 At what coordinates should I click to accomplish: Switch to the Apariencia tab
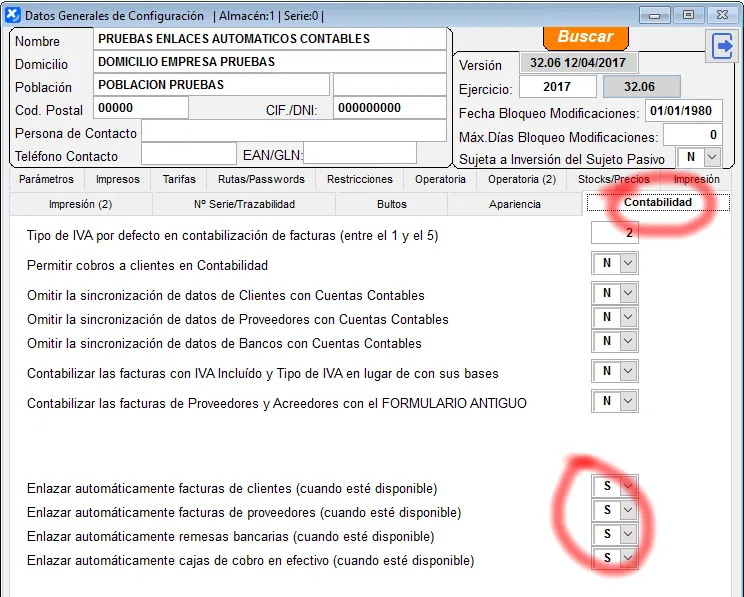514,204
